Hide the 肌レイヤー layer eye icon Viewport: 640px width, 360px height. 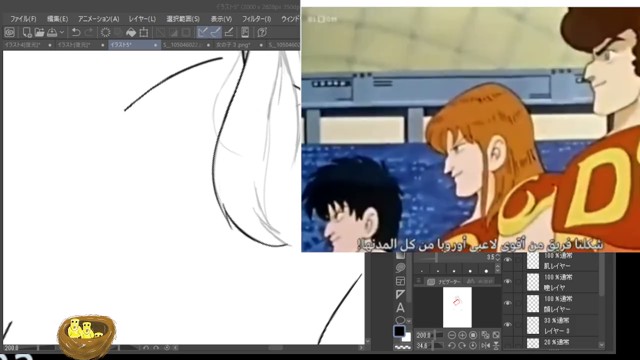tap(508, 260)
